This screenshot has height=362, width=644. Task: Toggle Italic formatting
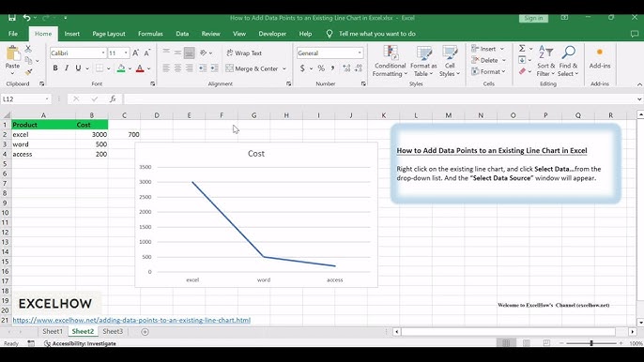(67, 68)
